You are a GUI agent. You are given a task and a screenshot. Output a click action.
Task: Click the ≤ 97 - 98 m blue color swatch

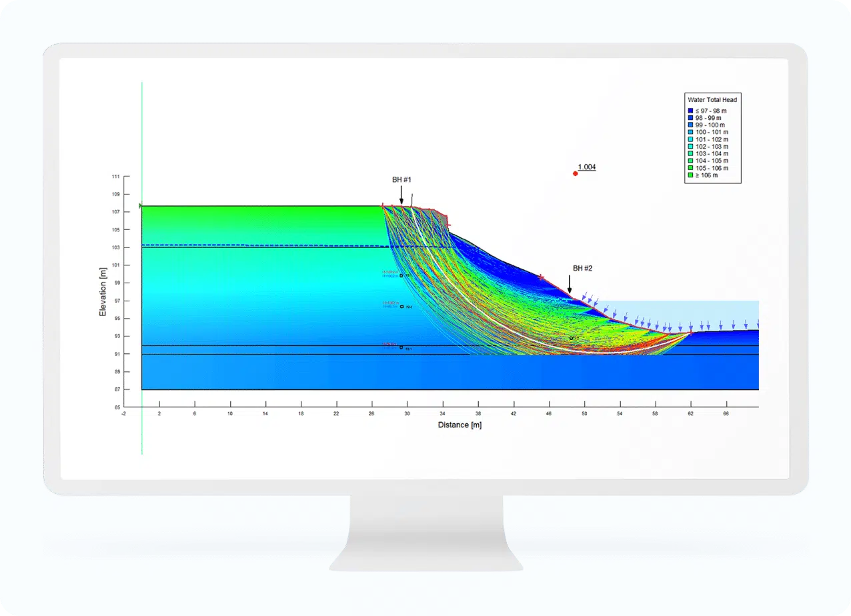point(691,110)
